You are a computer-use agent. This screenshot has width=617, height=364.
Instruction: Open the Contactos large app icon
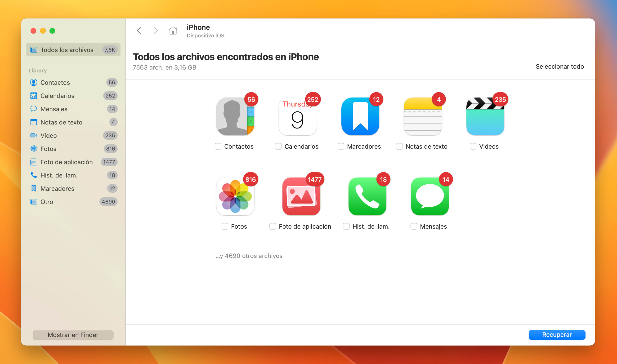(x=235, y=116)
